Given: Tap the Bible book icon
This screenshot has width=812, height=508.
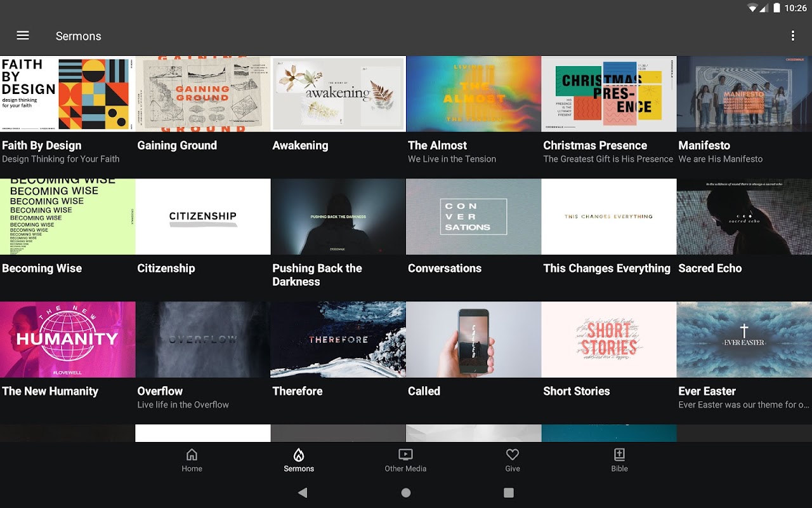Looking at the screenshot, I should coord(620,455).
